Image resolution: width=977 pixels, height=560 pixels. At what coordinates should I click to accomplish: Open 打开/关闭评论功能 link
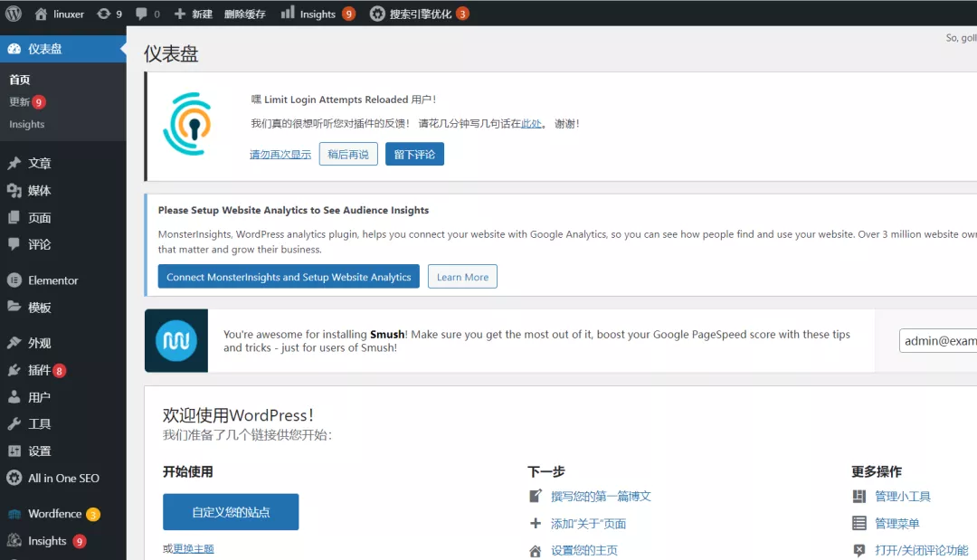pos(922,550)
